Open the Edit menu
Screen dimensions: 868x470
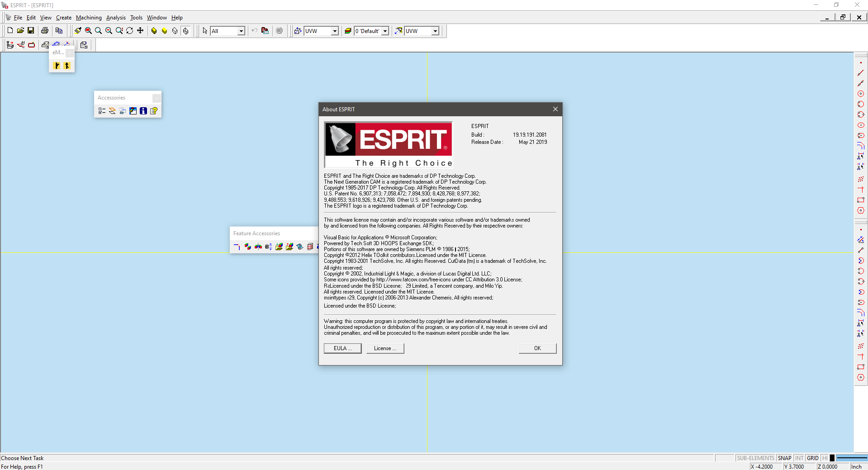[x=31, y=18]
